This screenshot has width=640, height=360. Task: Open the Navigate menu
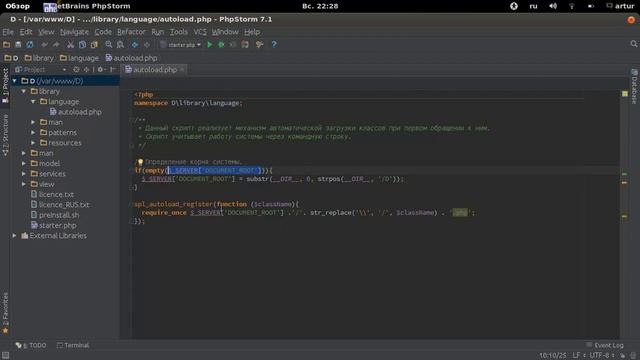click(x=74, y=32)
